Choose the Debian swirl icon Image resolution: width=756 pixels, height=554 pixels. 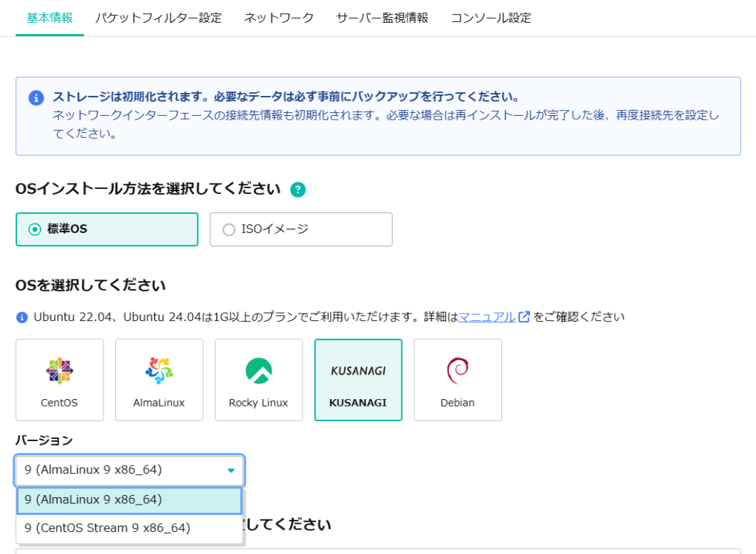458,370
